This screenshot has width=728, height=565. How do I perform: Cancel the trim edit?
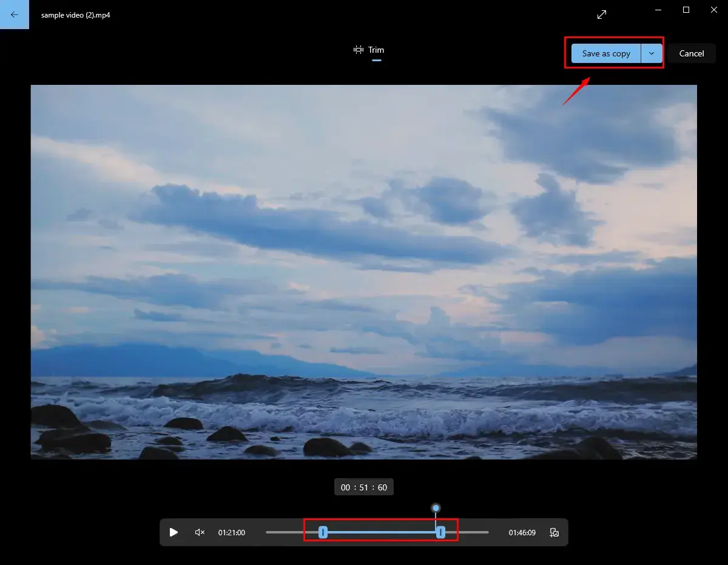(x=691, y=53)
